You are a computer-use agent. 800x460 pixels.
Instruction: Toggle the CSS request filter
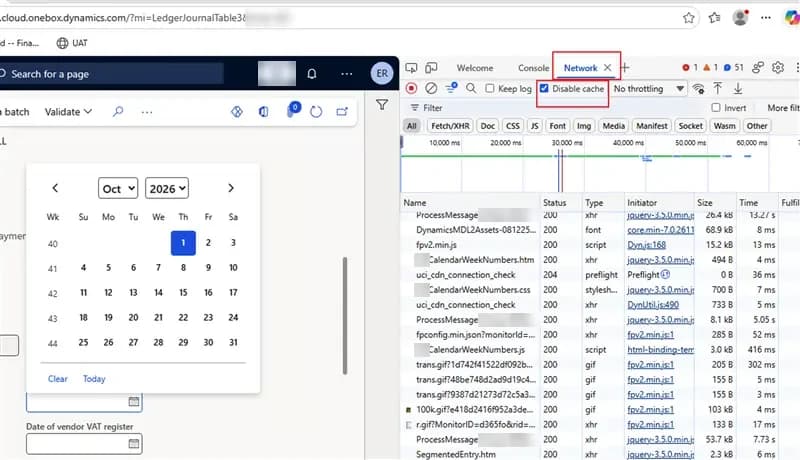[513, 126]
